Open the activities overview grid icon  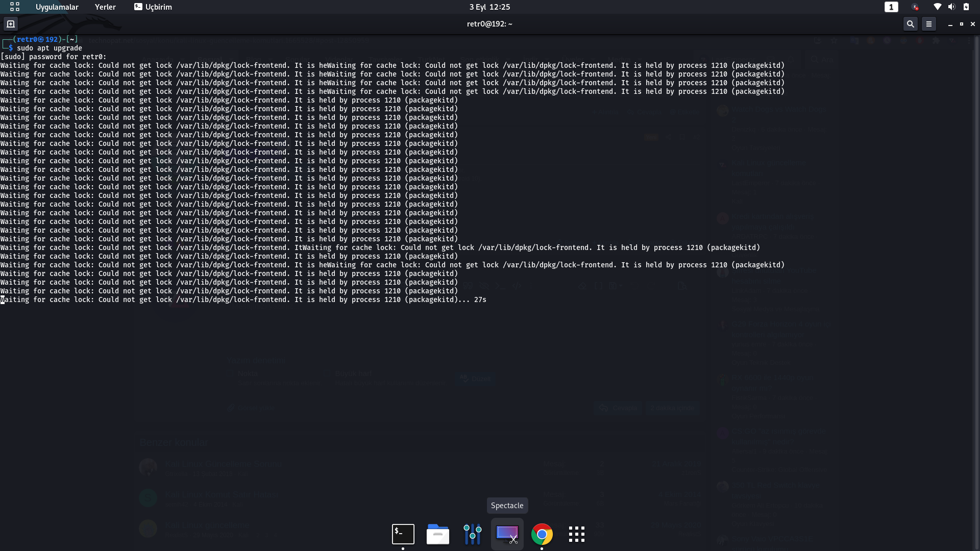point(15,7)
